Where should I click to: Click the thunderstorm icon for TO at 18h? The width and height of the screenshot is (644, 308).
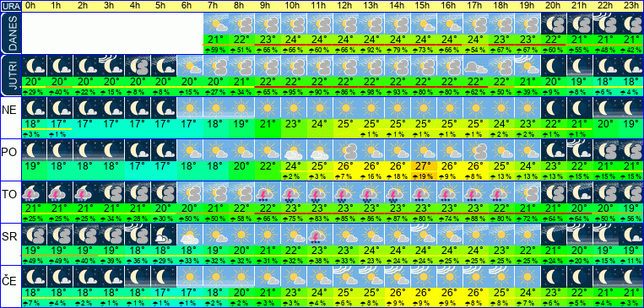click(x=501, y=192)
